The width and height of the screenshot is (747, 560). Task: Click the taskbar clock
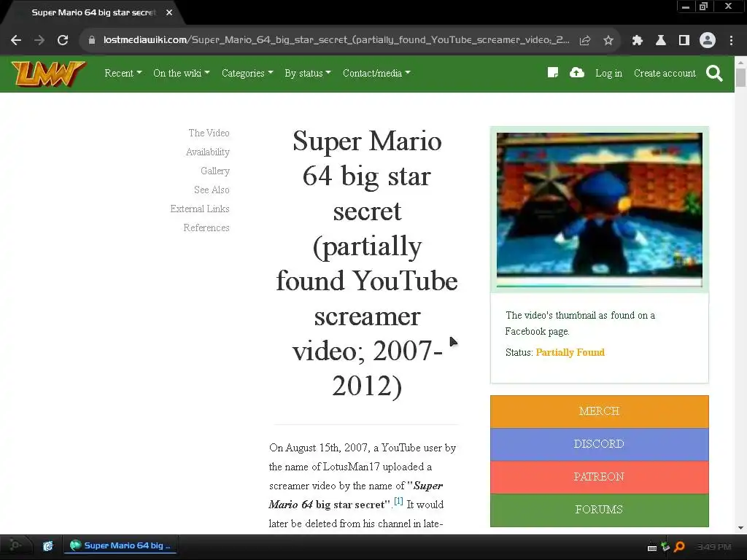[x=713, y=547]
